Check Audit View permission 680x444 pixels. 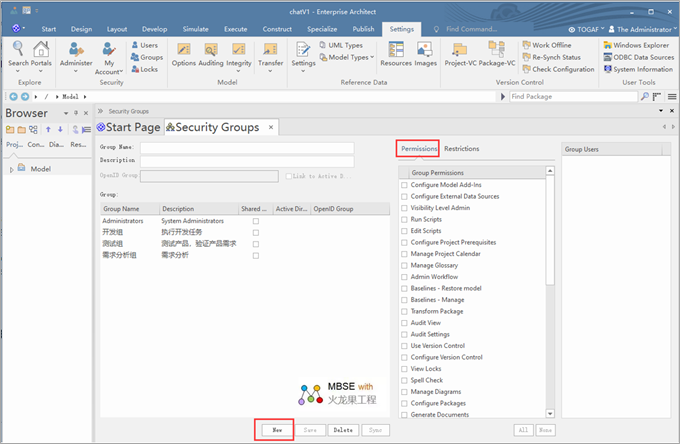[404, 323]
